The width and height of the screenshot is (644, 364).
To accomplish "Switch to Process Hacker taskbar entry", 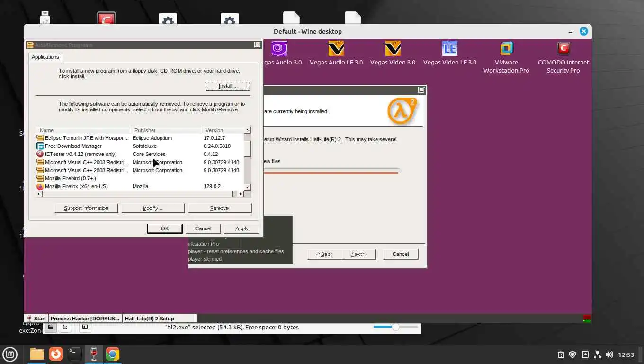I will [85, 318].
